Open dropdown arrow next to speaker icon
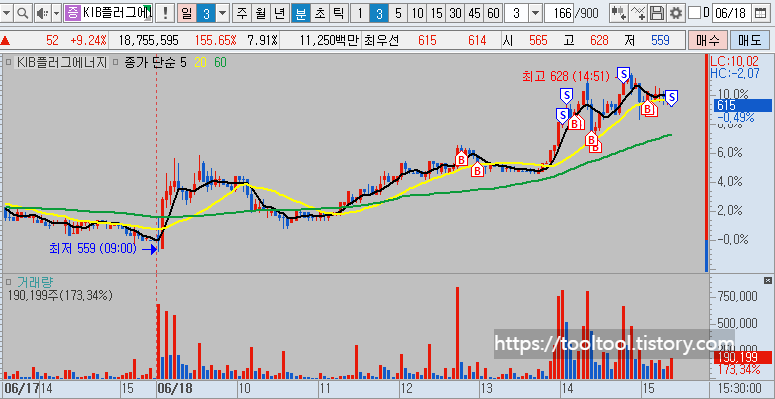Image resolution: width=775 pixels, height=399 pixels. coord(56,13)
